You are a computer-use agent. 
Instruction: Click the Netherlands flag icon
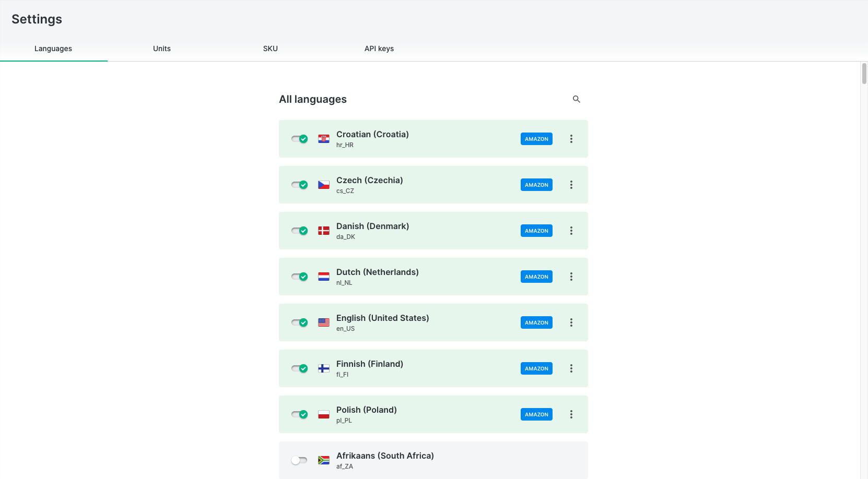pos(324,277)
